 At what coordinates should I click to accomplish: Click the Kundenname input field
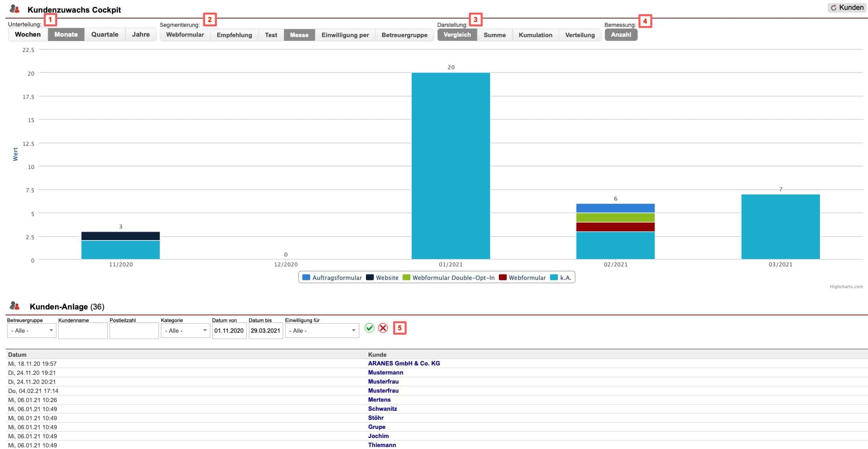pos(83,331)
